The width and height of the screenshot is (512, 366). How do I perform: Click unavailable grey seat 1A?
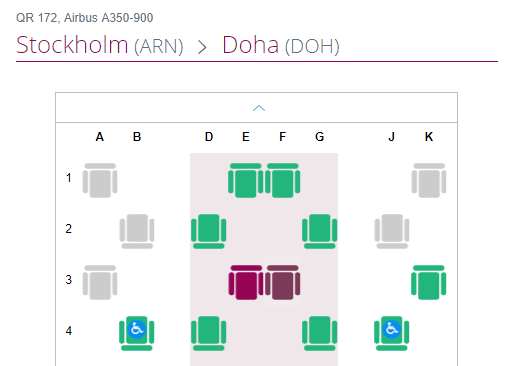[100, 180]
